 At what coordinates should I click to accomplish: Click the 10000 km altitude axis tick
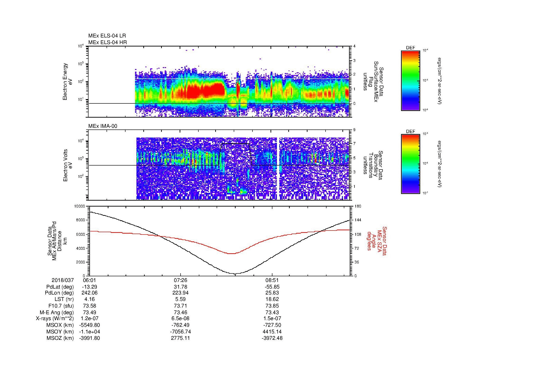80,206
